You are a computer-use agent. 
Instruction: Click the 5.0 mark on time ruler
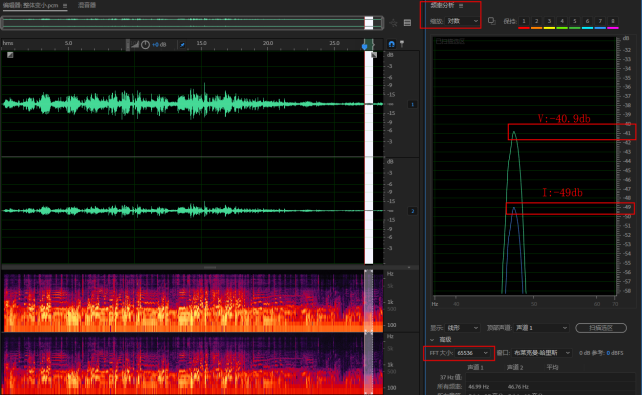tap(68, 43)
